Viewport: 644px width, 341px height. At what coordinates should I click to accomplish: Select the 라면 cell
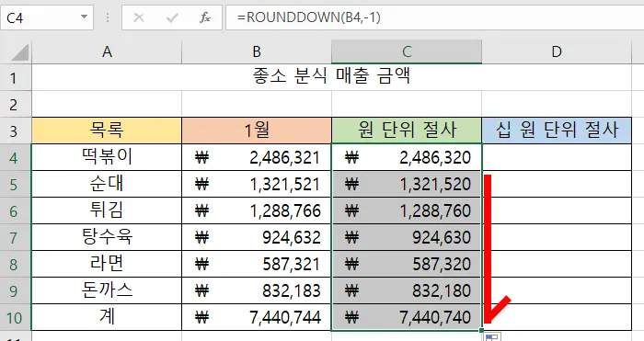pyautogui.click(x=107, y=265)
